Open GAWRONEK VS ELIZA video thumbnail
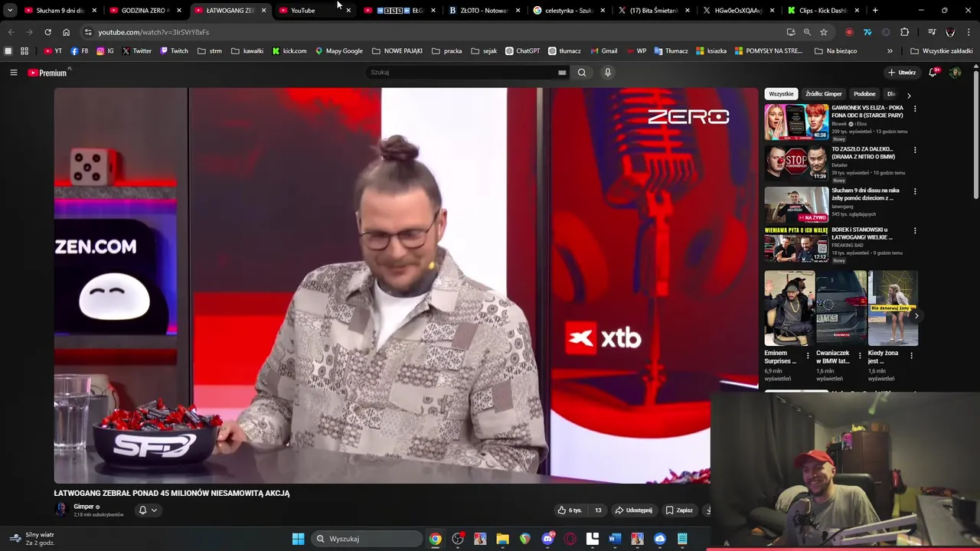980x551 pixels. coord(796,122)
